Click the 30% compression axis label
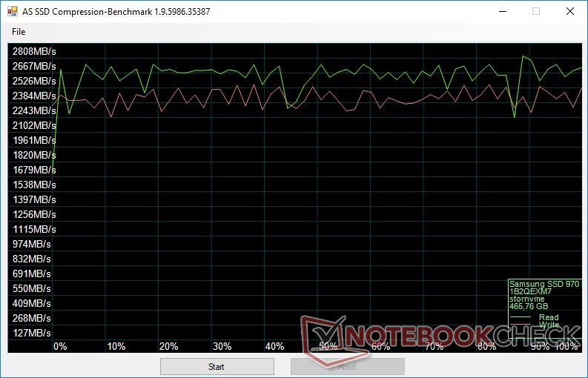Screen dimensions: 588x378 (x=222, y=347)
